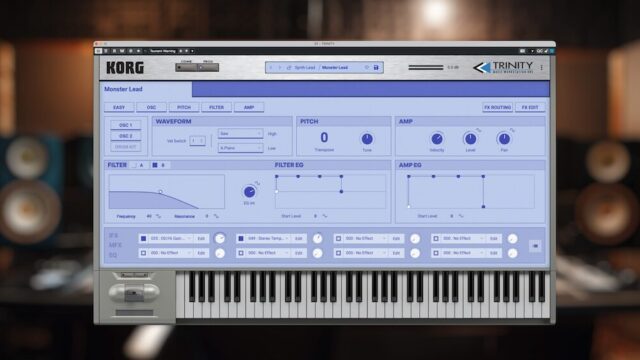Click the knob next to Stereo Temp effect

pyautogui.click(x=317, y=238)
